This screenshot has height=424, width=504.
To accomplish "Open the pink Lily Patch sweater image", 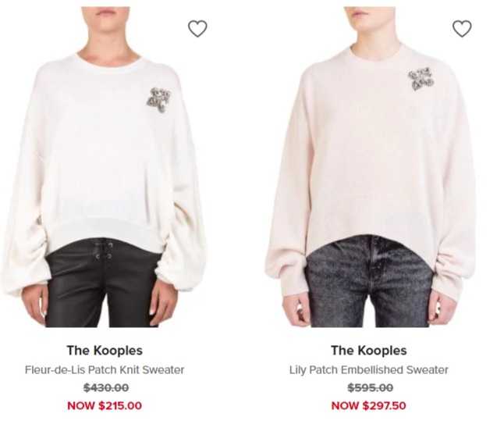I will [x=370, y=167].
